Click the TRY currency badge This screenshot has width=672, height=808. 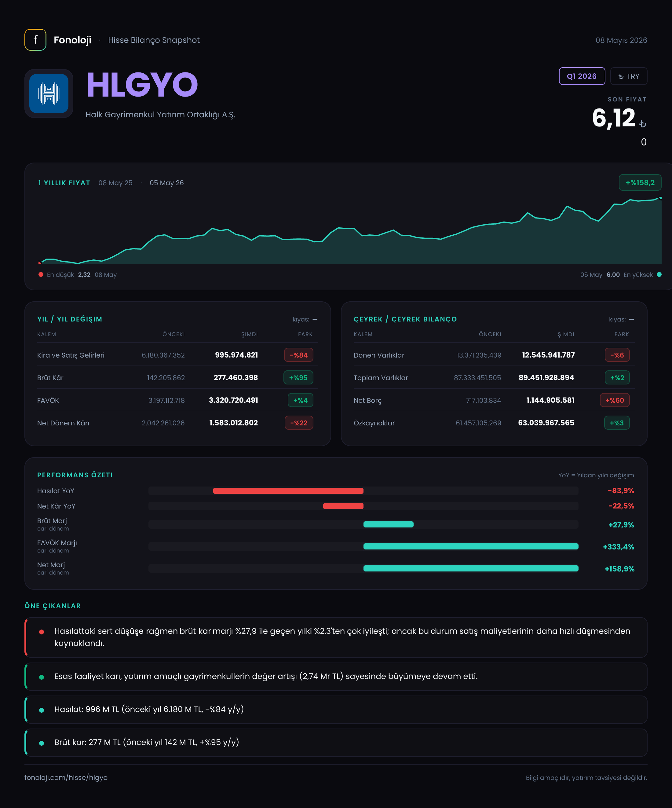click(x=629, y=76)
